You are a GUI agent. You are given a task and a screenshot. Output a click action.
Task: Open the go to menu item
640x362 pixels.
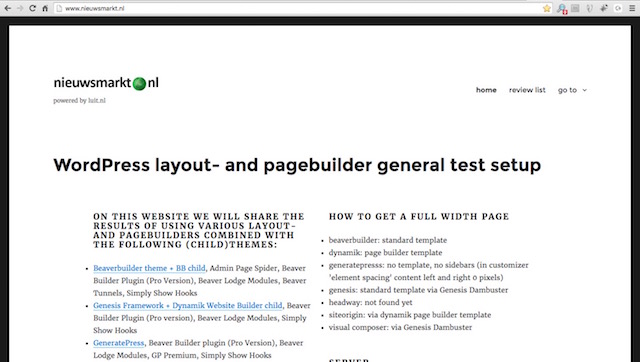click(x=567, y=90)
